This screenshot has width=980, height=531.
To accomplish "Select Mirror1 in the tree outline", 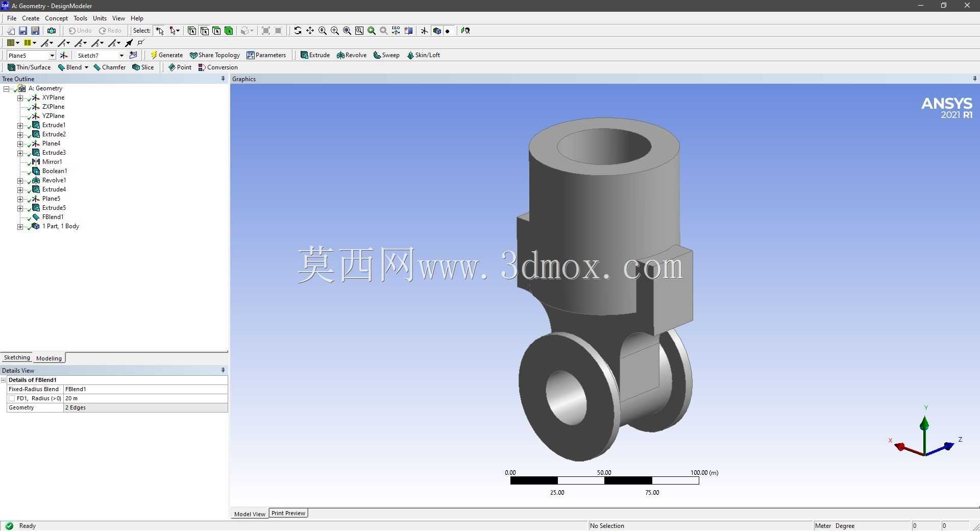I will [x=52, y=162].
